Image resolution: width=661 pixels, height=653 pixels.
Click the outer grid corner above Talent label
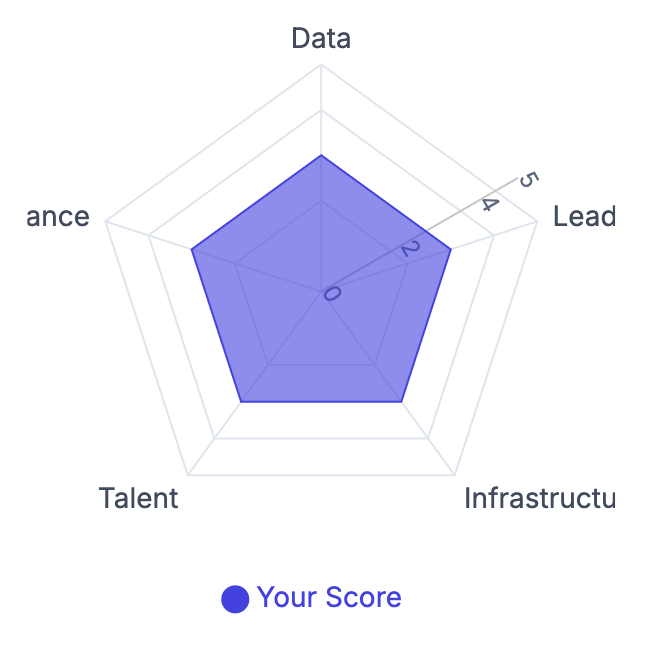187,475
